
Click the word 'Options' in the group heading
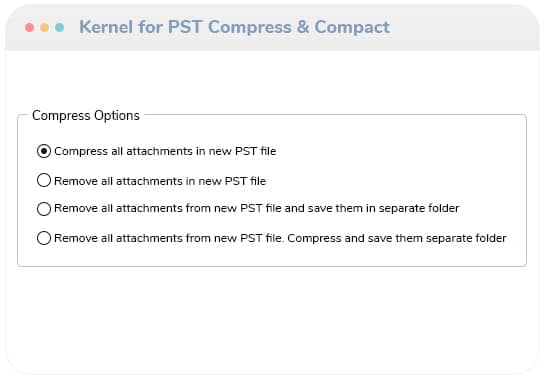point(117,115)
